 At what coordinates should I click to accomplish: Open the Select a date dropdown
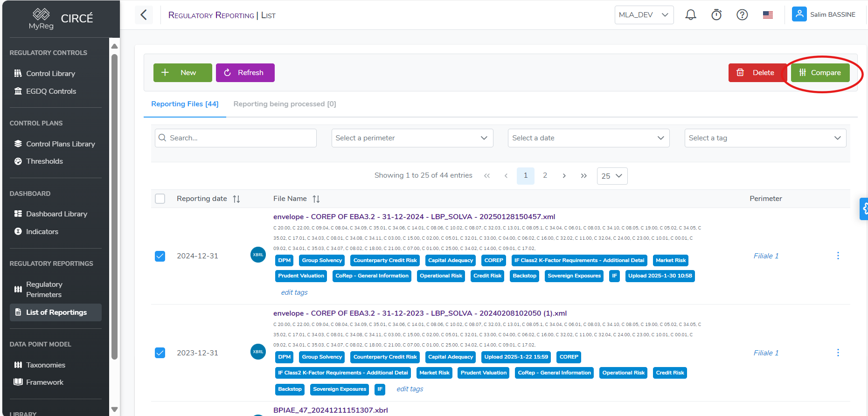589,138
